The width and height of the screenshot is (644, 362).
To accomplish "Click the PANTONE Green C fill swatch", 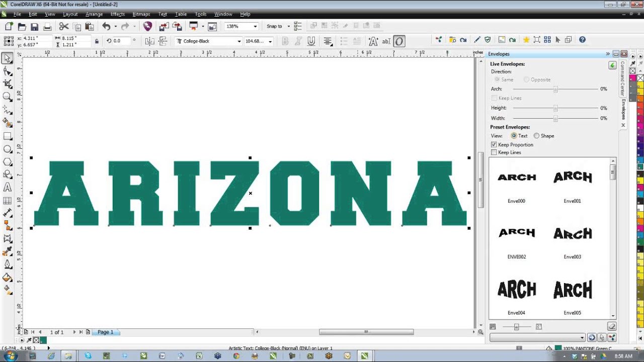I will (558, 348).
